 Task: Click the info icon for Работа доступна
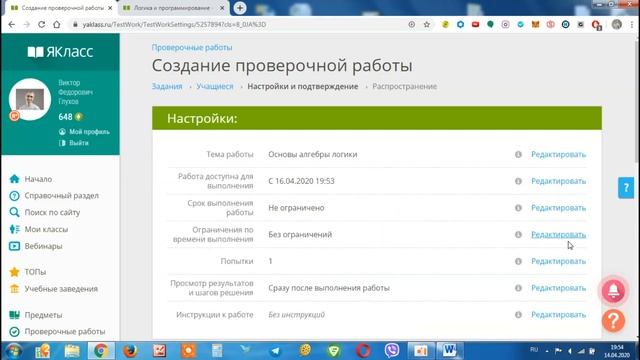click(518, 181)
